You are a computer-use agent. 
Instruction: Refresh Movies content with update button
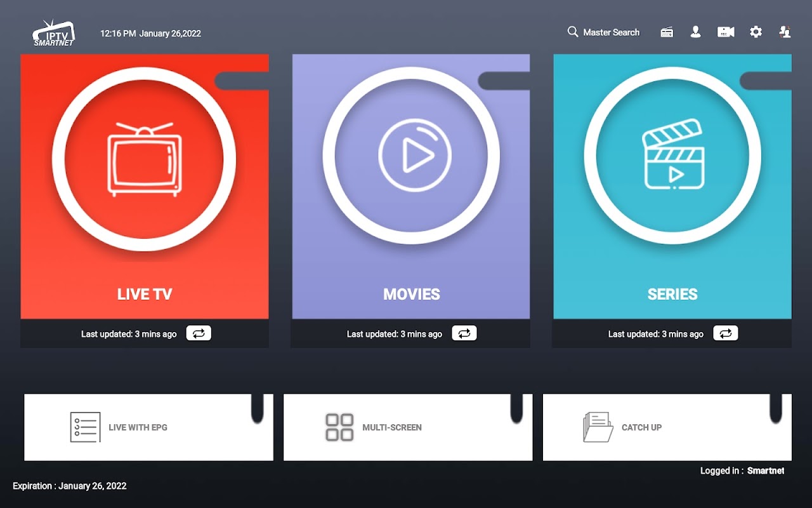pyautogui.click(x=464, y=333)
